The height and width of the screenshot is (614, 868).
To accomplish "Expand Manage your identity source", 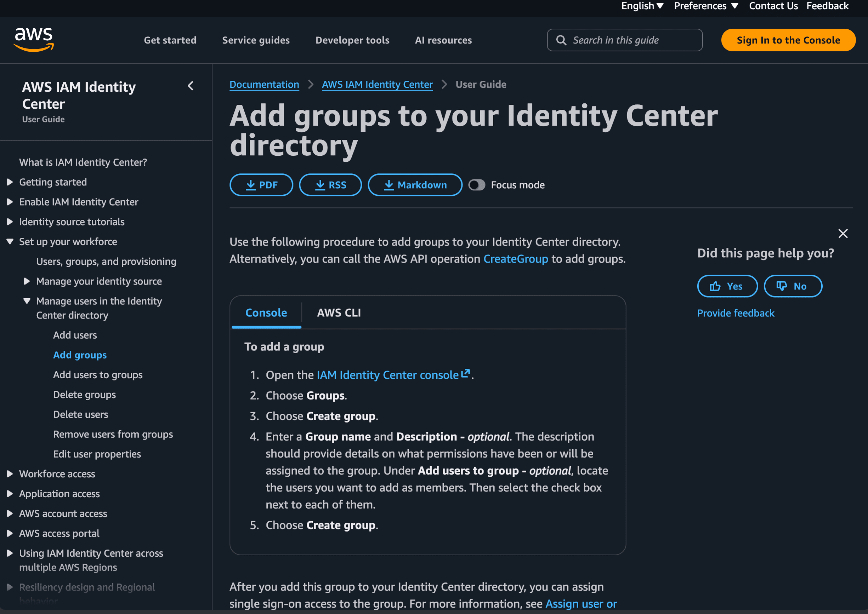I will (x=27, y=281).
